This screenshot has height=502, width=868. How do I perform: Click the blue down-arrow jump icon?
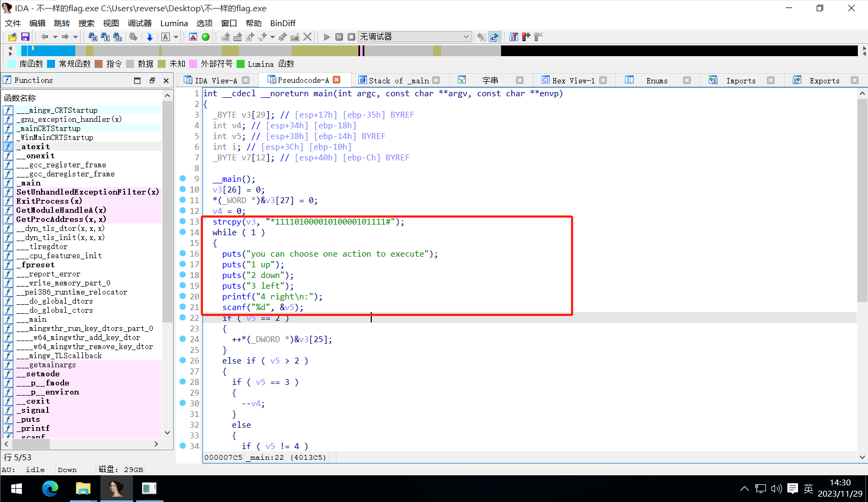(x=150, y=37)
